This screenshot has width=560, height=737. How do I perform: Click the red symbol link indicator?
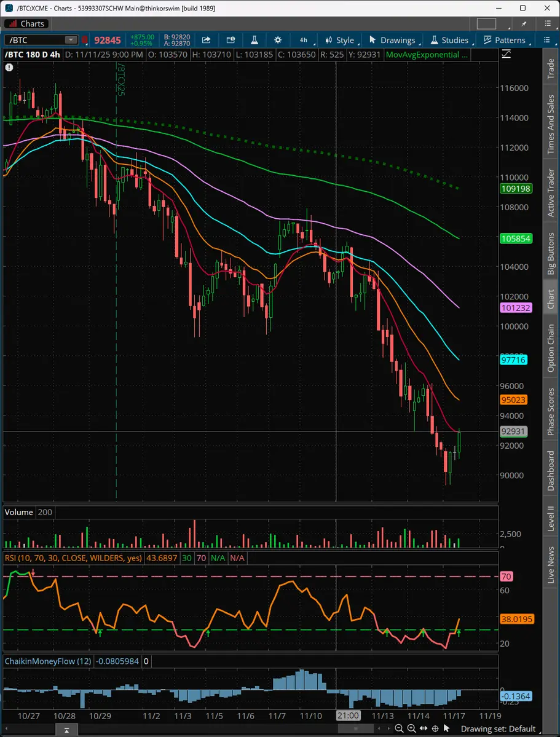(85, 41)
